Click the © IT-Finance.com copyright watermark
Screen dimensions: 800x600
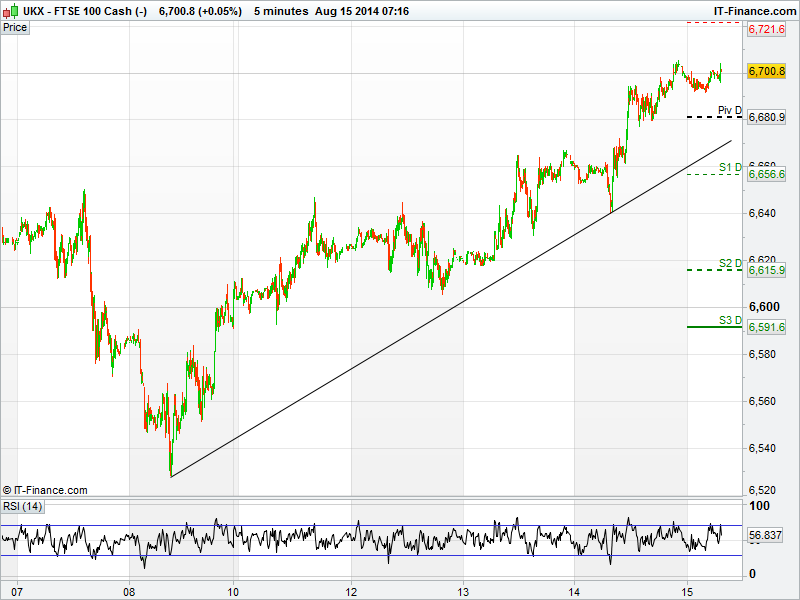(45, 490)
